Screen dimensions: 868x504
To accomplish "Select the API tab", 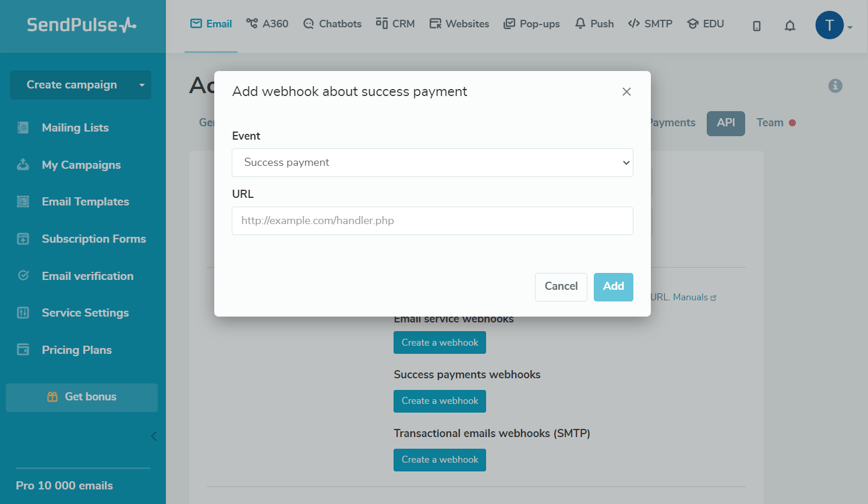I will [725, 123].
